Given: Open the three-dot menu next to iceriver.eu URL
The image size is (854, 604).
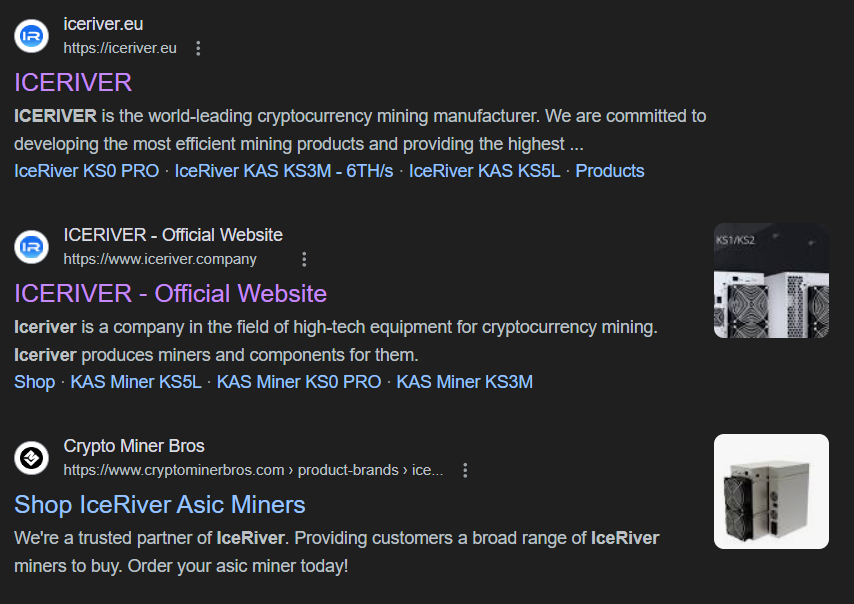Looking at the screenshot, I should tap(198, 48).
